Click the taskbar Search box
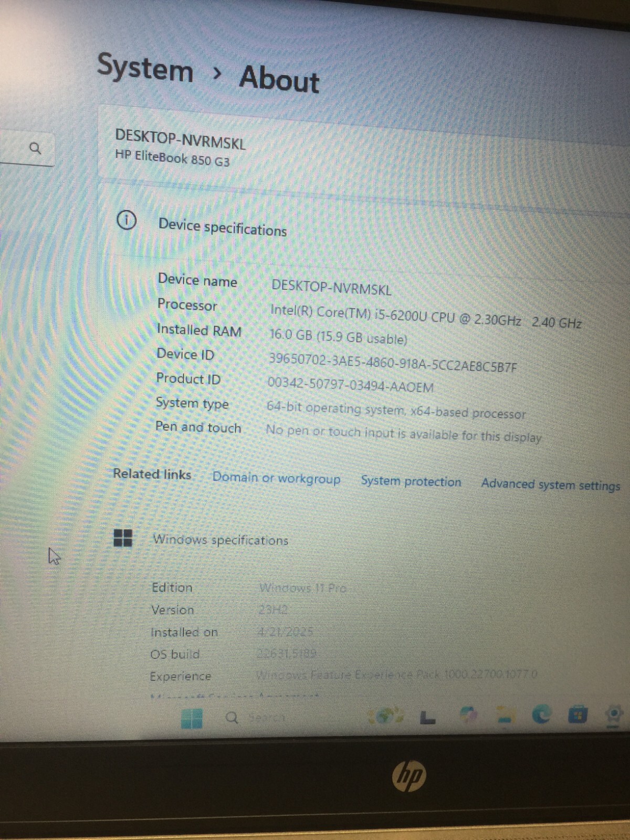This screenshot has height=840, width=630. click(x=256, y=717)
